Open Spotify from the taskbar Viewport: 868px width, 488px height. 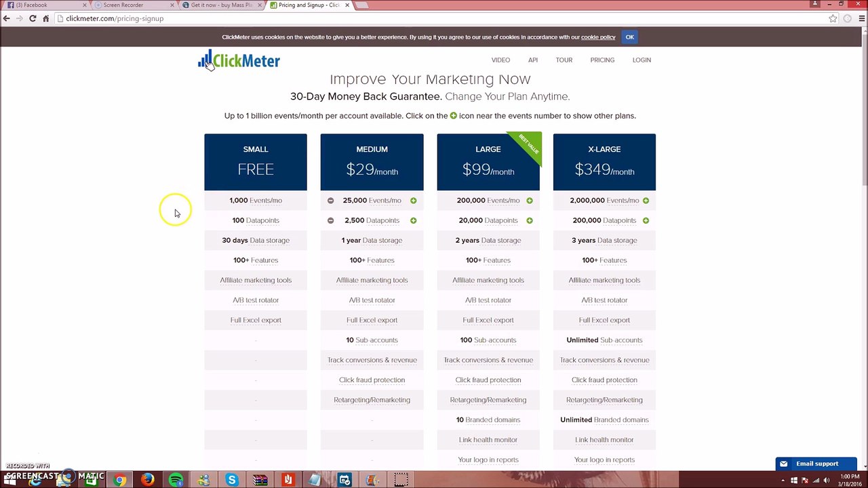tap(176, 480)
